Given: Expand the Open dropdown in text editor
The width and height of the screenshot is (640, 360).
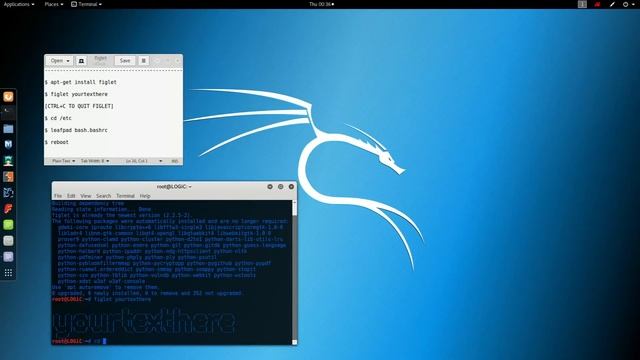Looking at the screenshot, I should (60, 61).
